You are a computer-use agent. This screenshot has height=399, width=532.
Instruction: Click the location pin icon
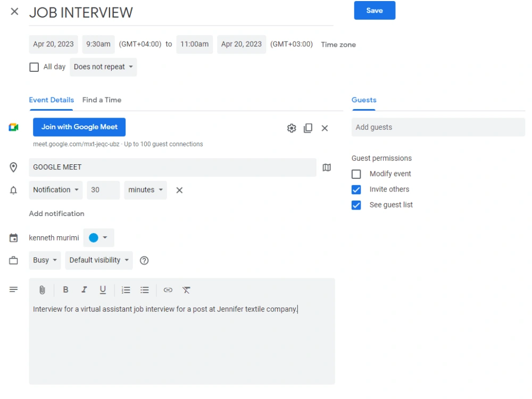[x=13, y=167]
